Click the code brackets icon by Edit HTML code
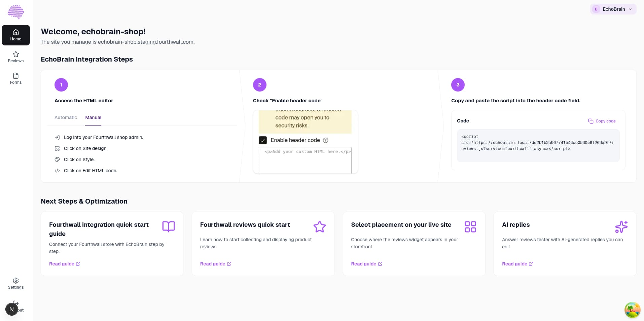The image size is (644, 321). (x=57, y=171)
